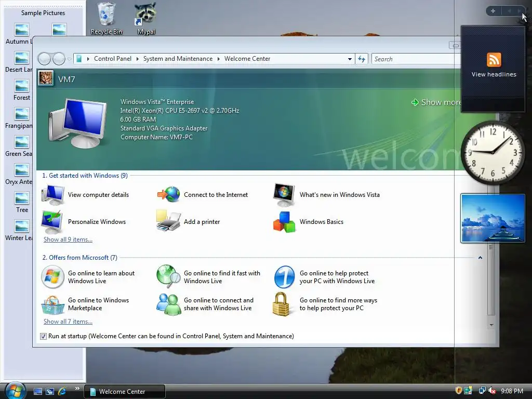Launch Internet Explorer from Quick Launch
The height and width of the screenshot is (399, 532).
[x=62, y=391]
